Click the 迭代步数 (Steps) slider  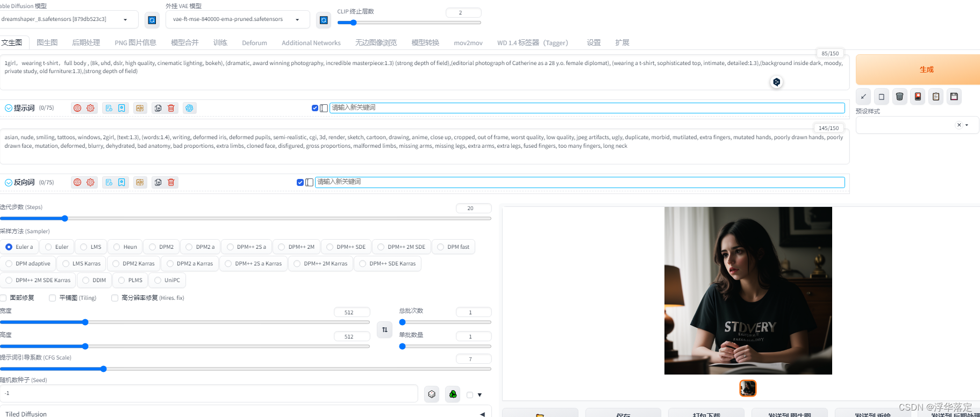(x=246, y=218)
